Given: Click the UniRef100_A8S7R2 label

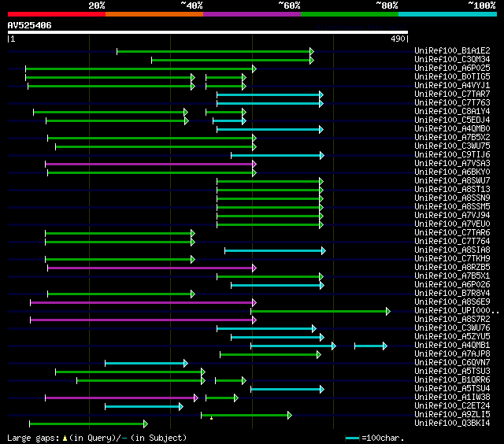Looking at the screenshot, I should (452, 320).
